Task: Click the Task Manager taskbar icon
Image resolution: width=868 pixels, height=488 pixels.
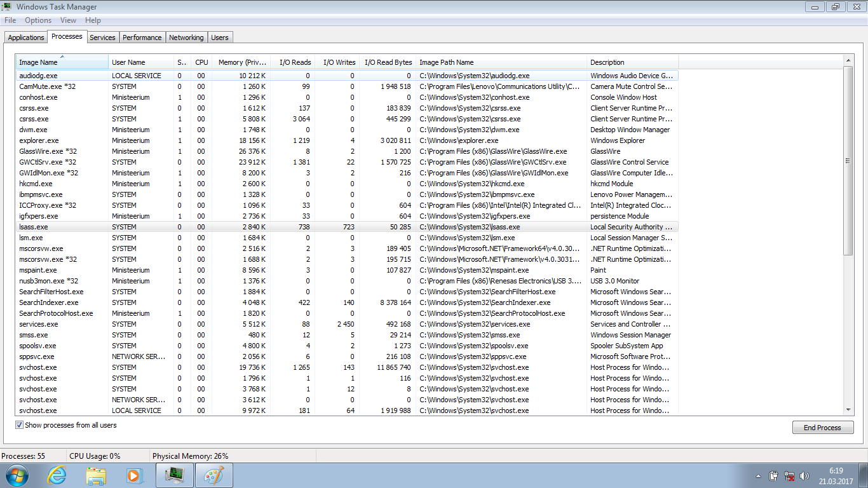Action: pos(174,475)
